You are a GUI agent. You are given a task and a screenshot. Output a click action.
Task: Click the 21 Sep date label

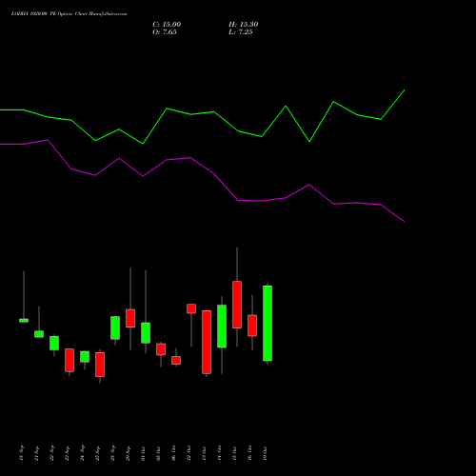coord(36,453)
